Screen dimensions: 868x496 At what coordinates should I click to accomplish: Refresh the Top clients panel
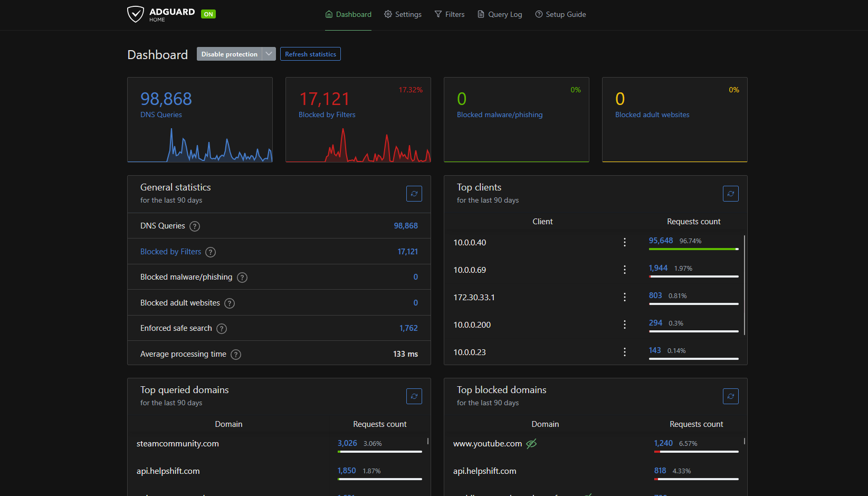[730, 194]
